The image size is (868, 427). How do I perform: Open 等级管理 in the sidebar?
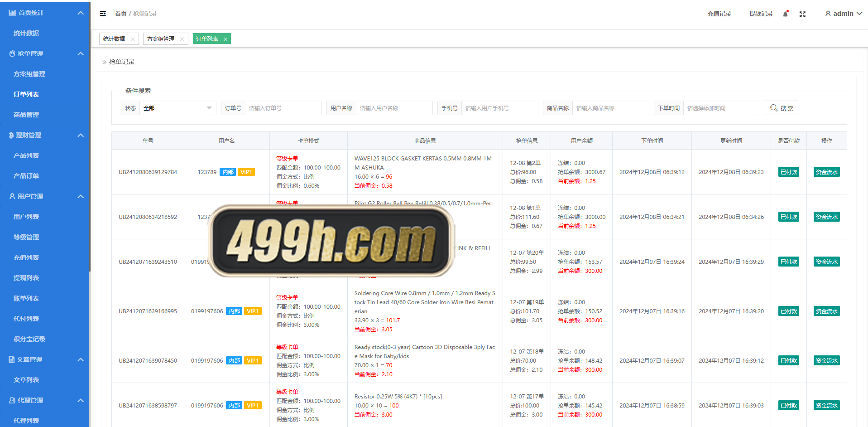(26, 237)
